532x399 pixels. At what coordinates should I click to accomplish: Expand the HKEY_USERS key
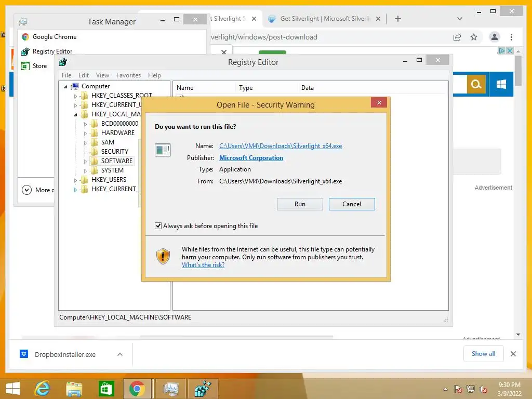tap(75, 180)
